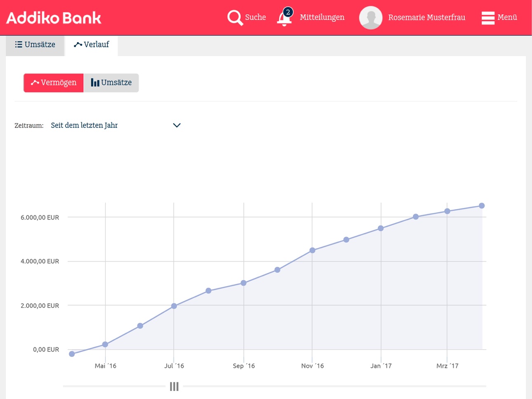Click the Menü label
The image size is (532, 399).
tap(507, 17)
